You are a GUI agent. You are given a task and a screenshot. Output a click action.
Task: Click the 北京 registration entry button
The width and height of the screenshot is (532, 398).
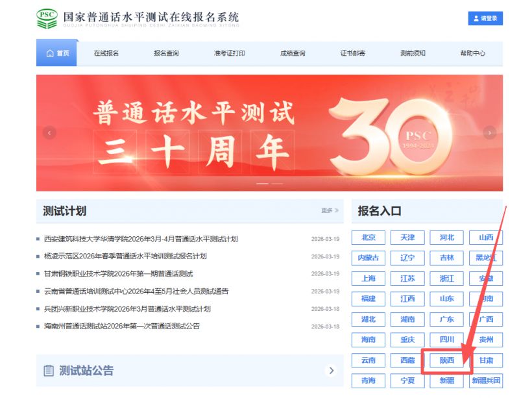367,238
